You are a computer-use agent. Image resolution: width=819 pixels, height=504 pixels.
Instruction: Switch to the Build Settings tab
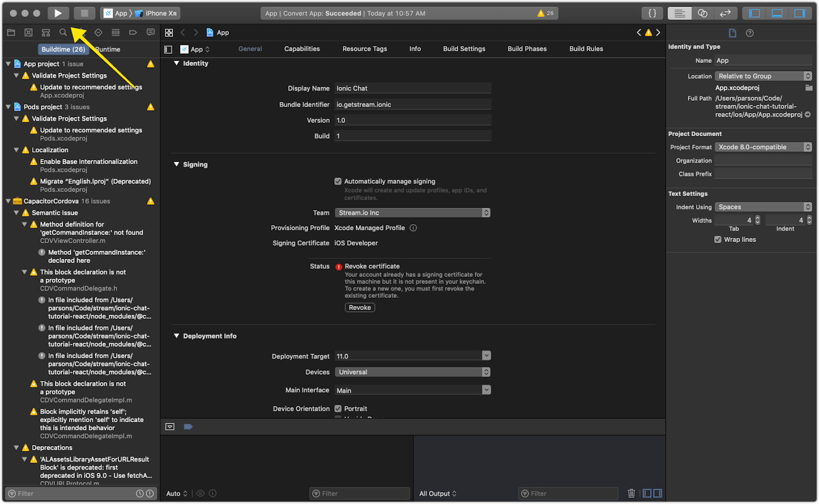pos(464,49)
